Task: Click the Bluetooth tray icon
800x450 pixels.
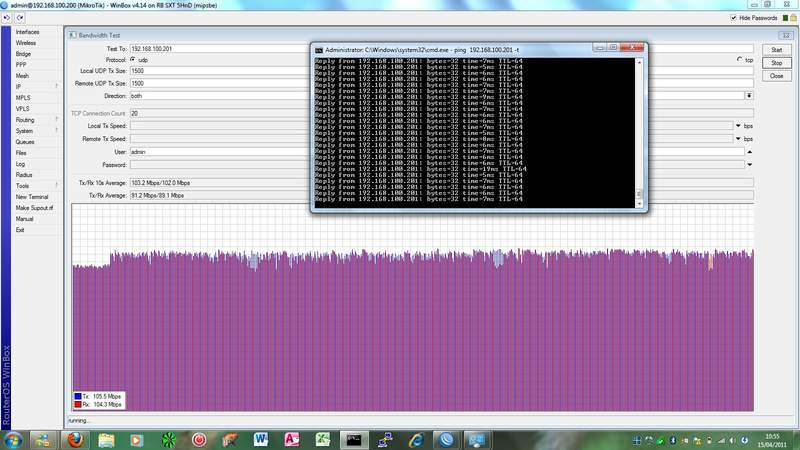Action: [672, 440]
